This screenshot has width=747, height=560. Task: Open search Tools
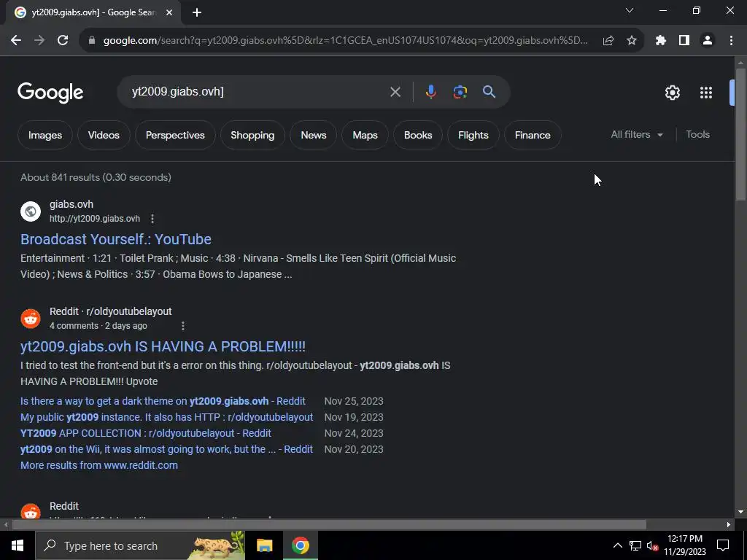pos(697,135)
